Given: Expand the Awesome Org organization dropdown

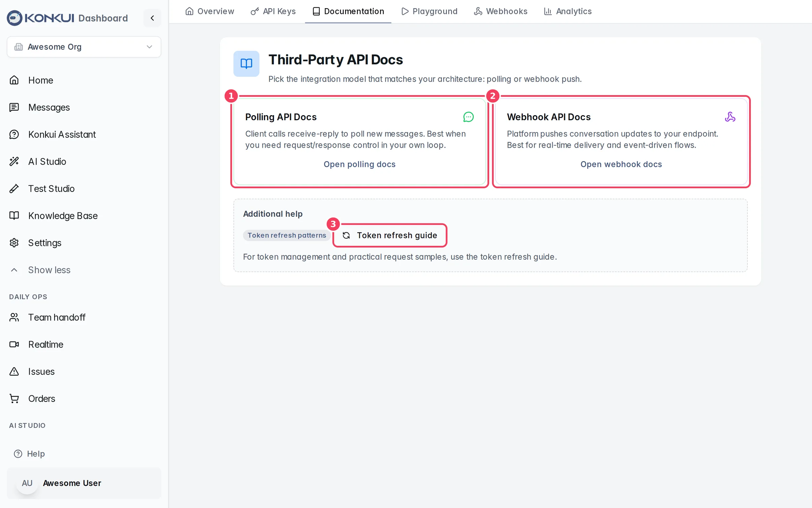Looking at the screenshot, I should 84,47.
